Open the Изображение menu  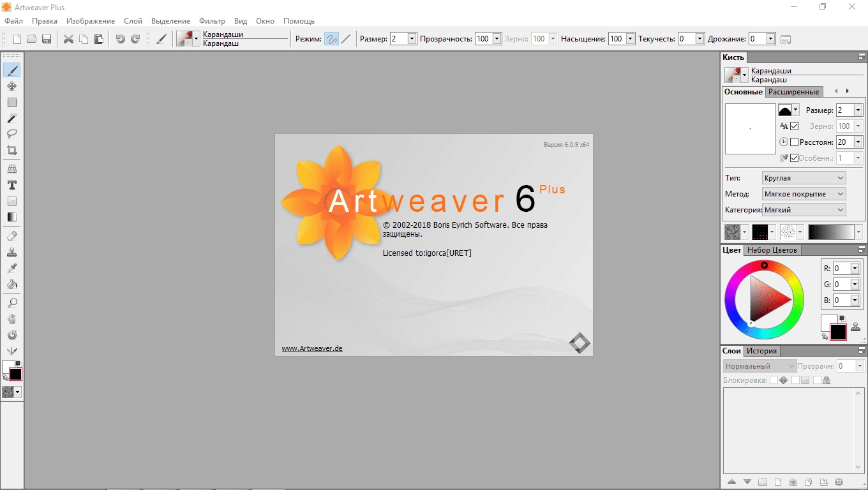pos(91,21)
